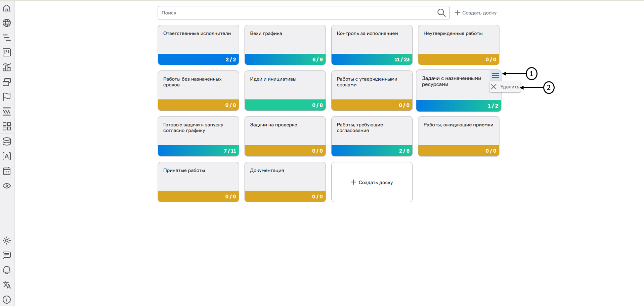Open the calendar icon in sidebar
The width and height of the screenshot is (644, 306).
point(7,171)
